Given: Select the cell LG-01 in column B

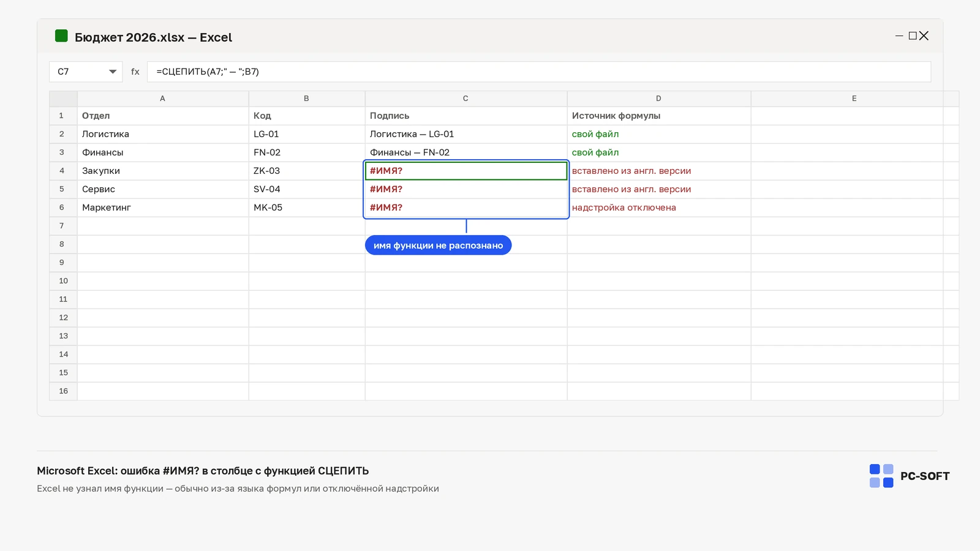Looking at the screenshot, I should tap(307, 134).
